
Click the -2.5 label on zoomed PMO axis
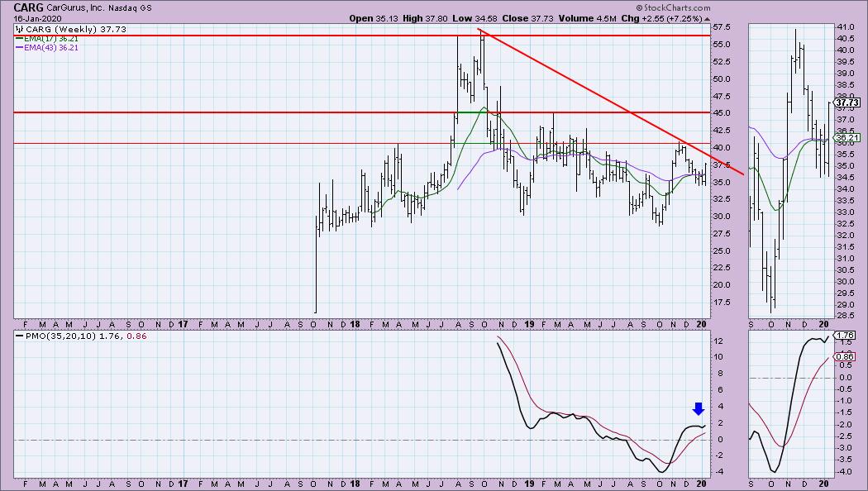pyautogui.click(x=845, y=436)
